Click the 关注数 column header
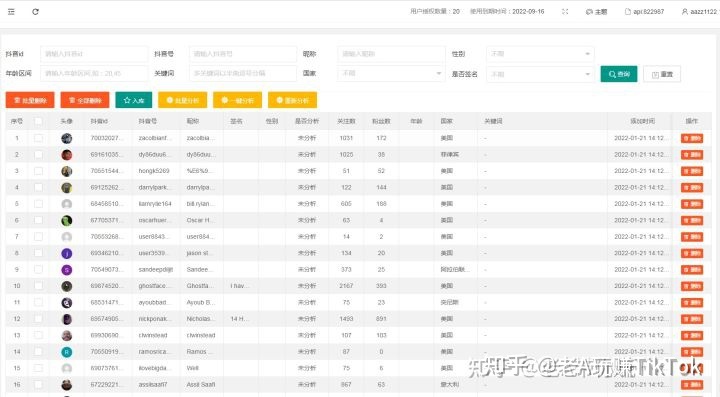 click(346, 121)
